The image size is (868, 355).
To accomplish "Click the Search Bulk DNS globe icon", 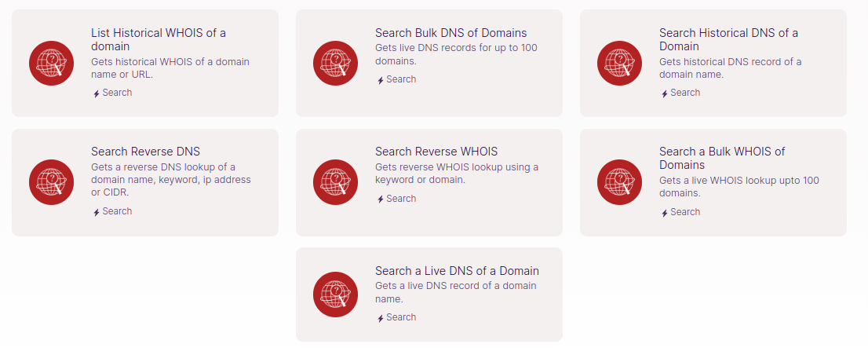I will [336, 63].
